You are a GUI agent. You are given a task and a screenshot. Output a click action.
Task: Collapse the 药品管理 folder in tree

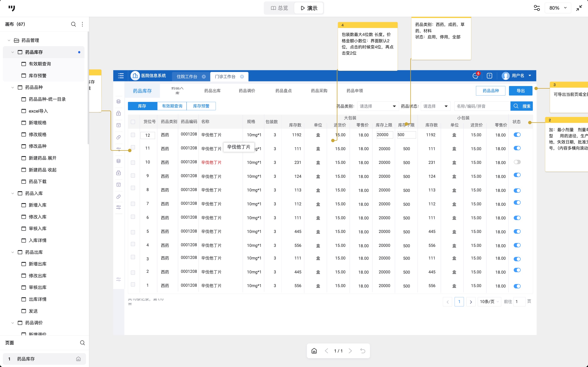(x=9, y=40)
